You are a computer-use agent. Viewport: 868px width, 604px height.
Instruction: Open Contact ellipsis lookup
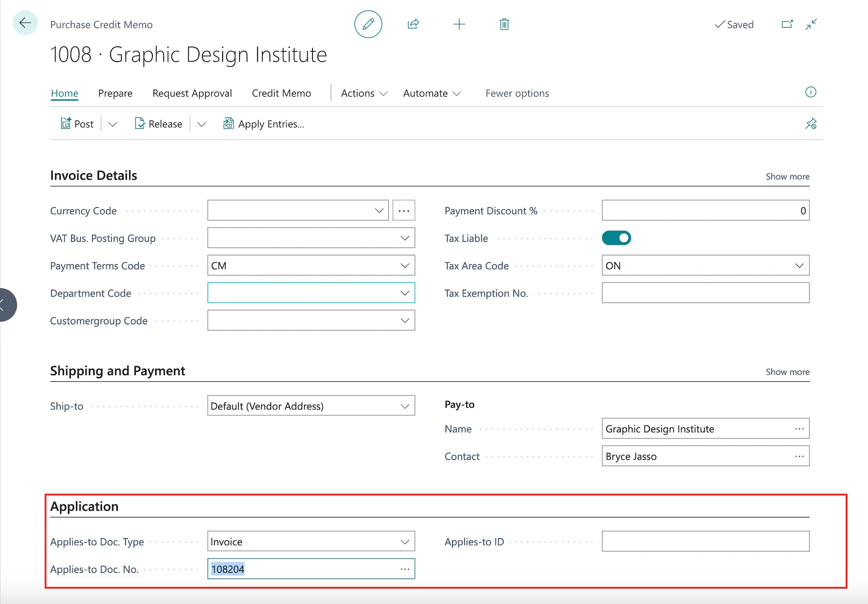(799, 456)
